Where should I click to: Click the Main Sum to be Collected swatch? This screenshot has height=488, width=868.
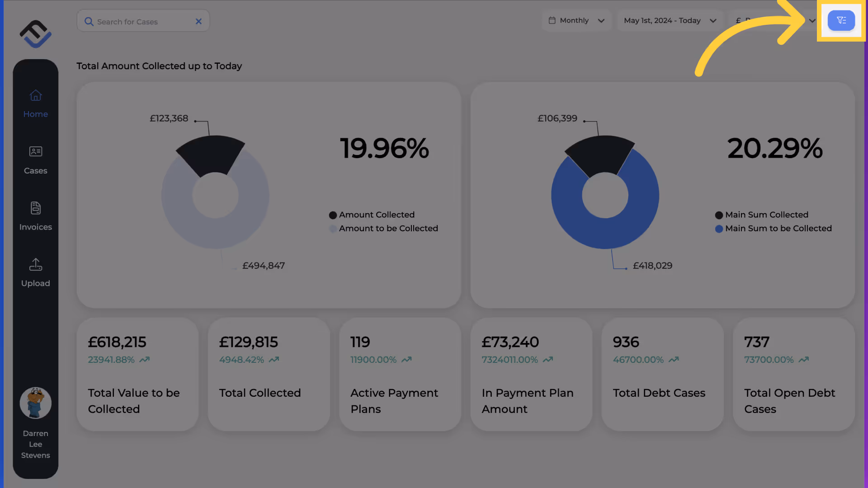pos(719,229)
